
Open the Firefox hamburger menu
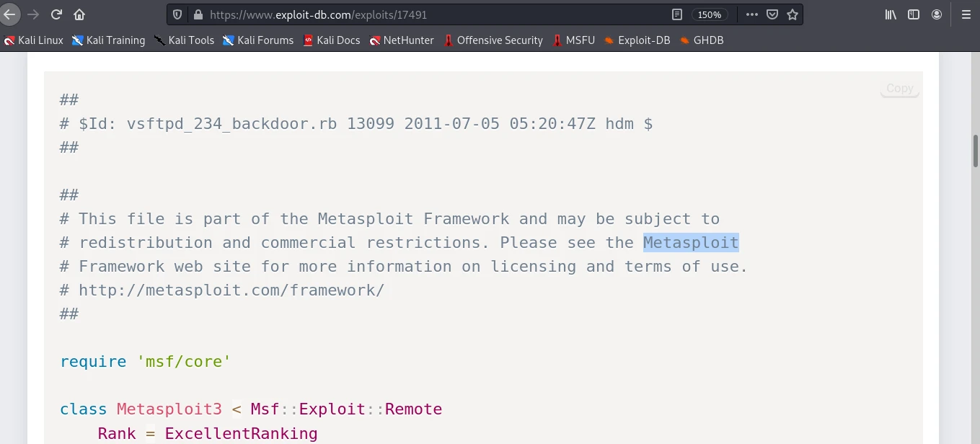(x=966, y=14)
